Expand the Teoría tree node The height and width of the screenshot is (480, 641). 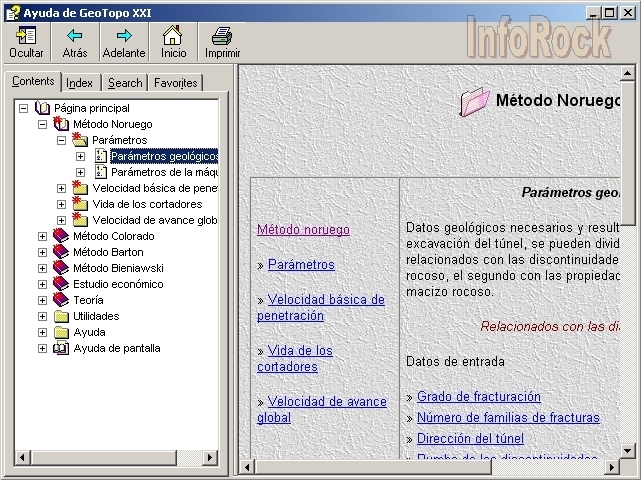tap(42, 300)
